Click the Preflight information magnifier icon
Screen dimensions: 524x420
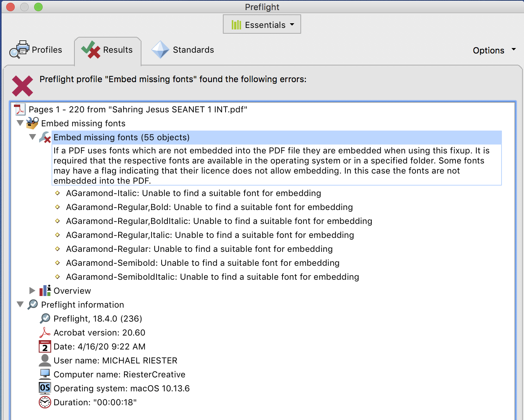coord(33,305)
